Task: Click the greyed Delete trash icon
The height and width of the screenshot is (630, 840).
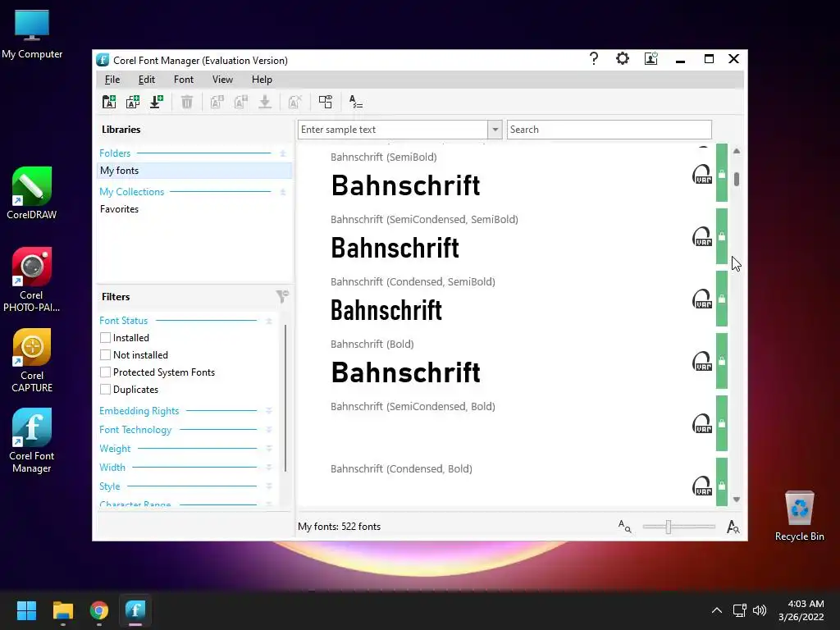Action: coord(186,102)
